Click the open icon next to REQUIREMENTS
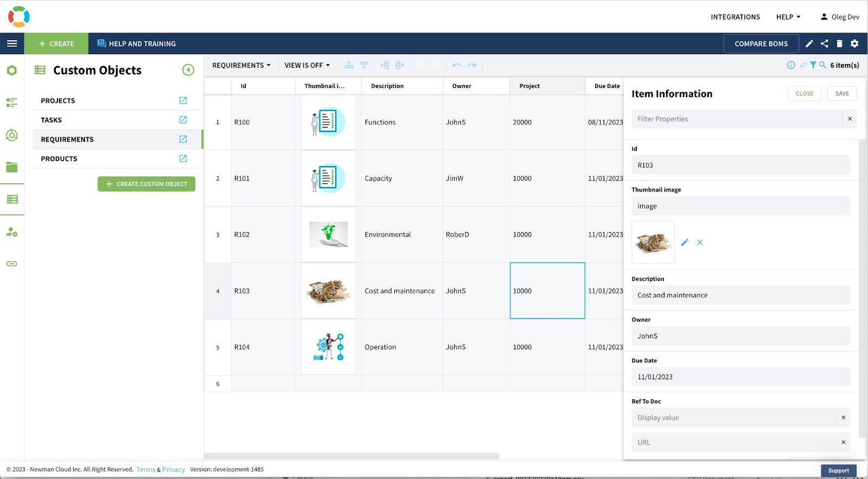Image resolution: width=868 pixels, height=479 pixels. pos(183,139)
